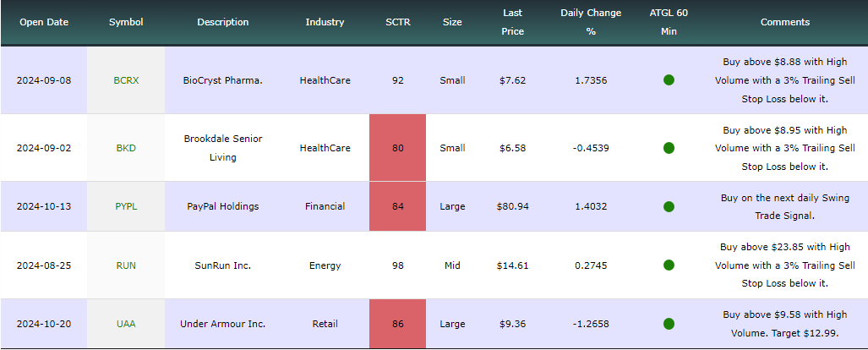Sort by the SCTR column header

pyautogui.click(x=398, y=22)
